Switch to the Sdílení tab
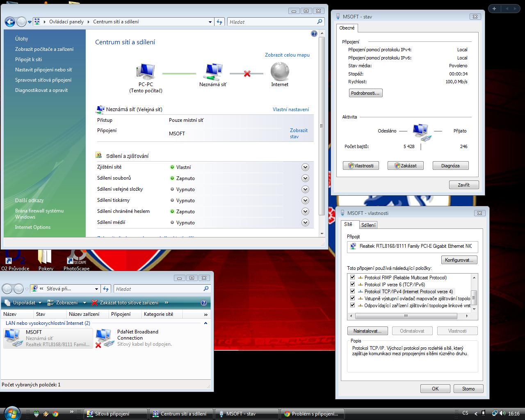This screenshot has height=420, width=525. click(x=368, y=225)
